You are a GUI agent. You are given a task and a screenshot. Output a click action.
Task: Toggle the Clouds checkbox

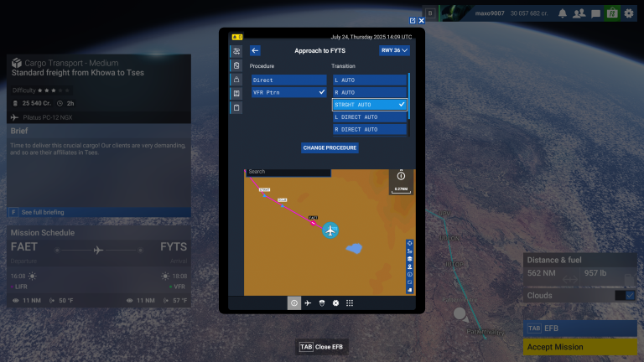tap(630, 296)
